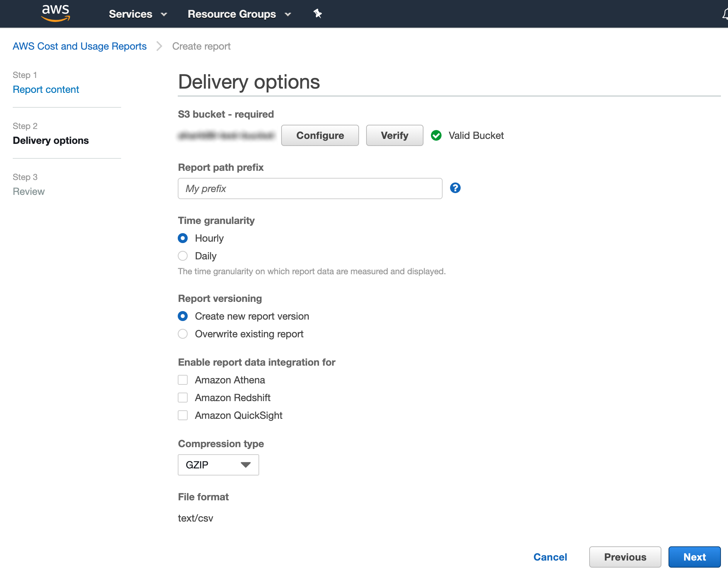
Task: Open the GZIP compression type dropdown
Action: pyautogui.click(x=218, y=465)
